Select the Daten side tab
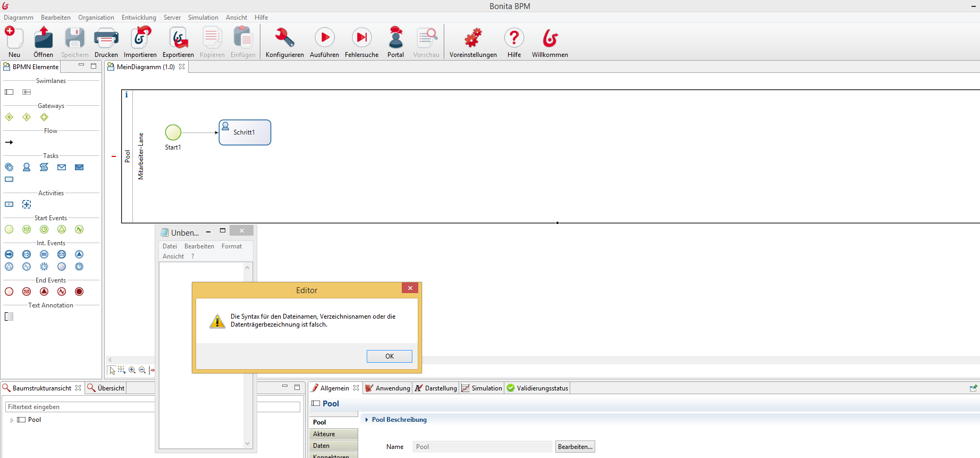980x458 pixels. click(333, 446)
